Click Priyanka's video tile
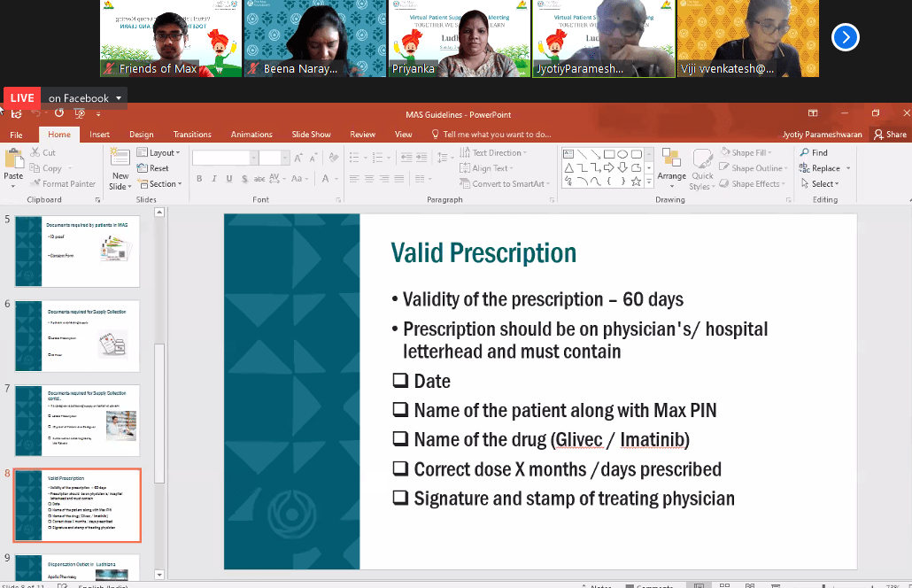This screenshot has width=912, height=588. tap(459, 38)
